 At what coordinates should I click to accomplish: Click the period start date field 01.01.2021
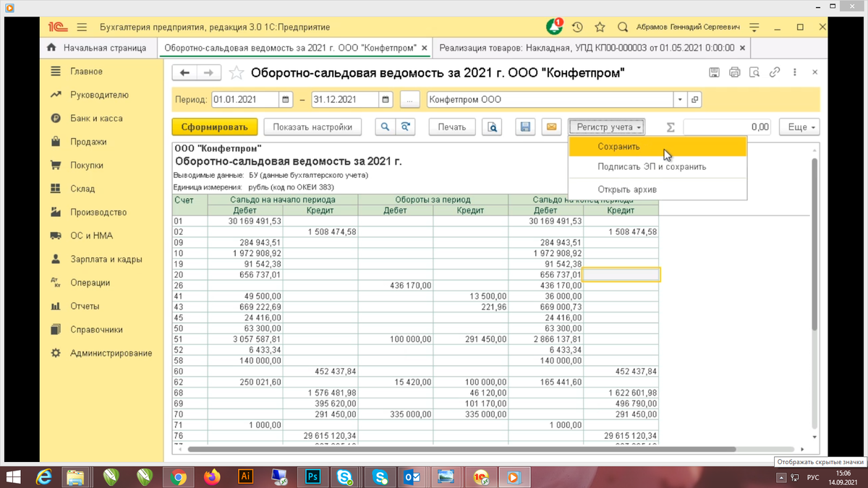(x=245, y=100)
